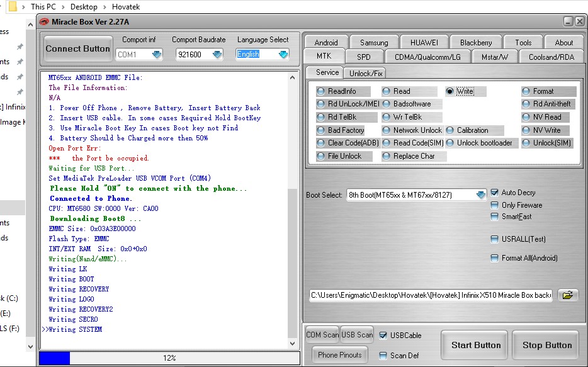
Task: Open the Phone Pinouts button
Action: [x=340, y=354]
